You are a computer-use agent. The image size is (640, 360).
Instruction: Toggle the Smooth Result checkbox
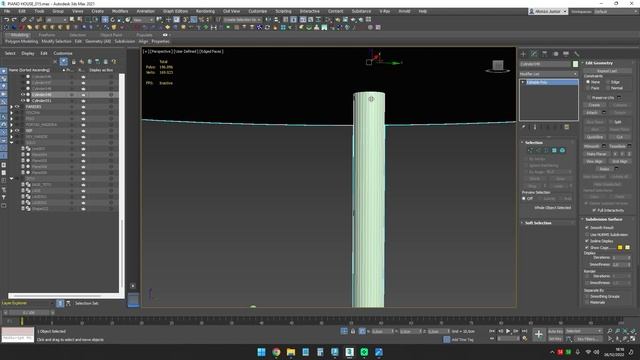tap(587, 228)
